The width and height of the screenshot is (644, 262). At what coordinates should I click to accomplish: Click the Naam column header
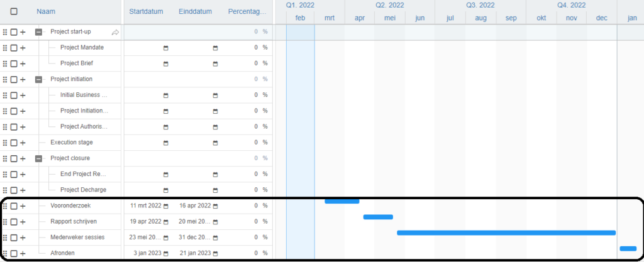point(45,11)
